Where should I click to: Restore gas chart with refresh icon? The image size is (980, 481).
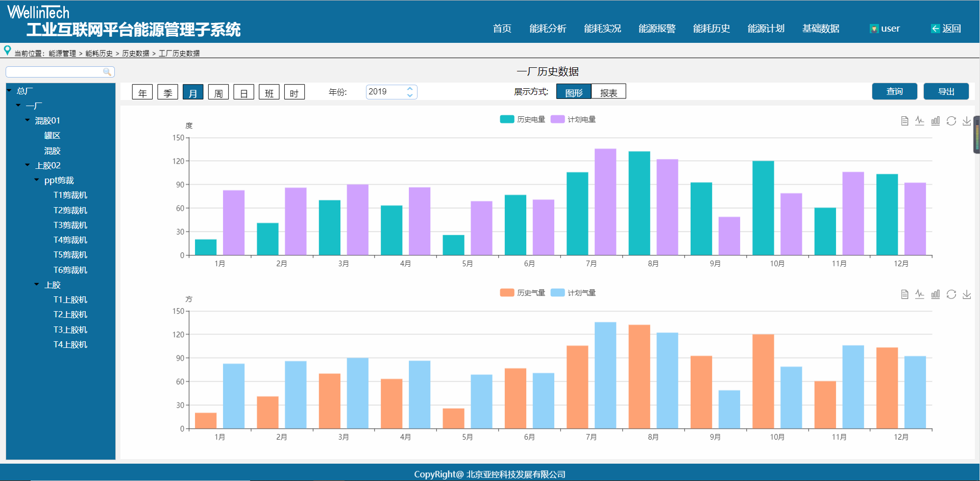click(951, 294)
